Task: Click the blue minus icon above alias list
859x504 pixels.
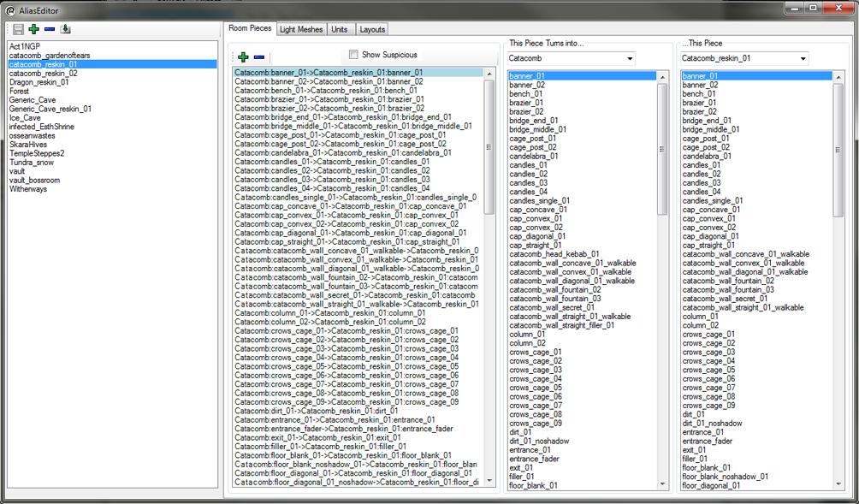Action: coord(50,29)
